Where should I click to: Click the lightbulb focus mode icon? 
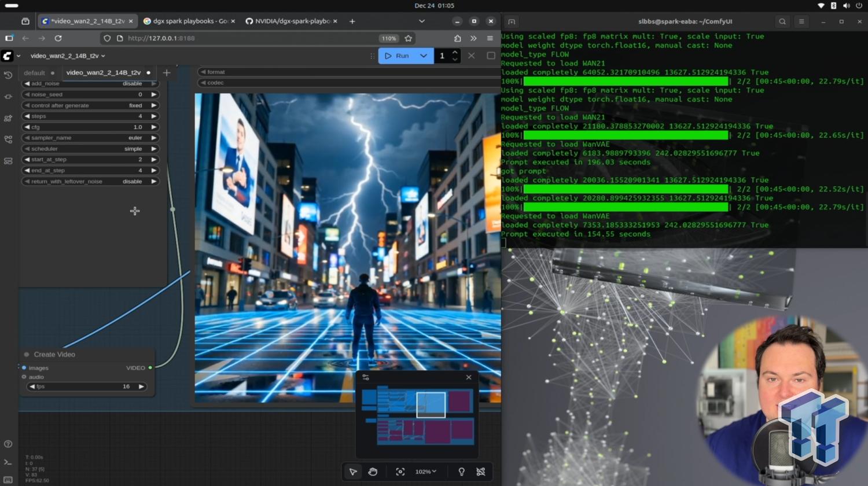pos(461,472)
